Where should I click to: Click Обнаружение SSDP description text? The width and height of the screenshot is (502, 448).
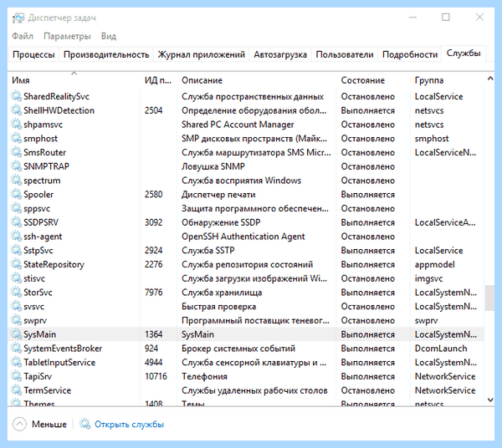click(221, 222)
